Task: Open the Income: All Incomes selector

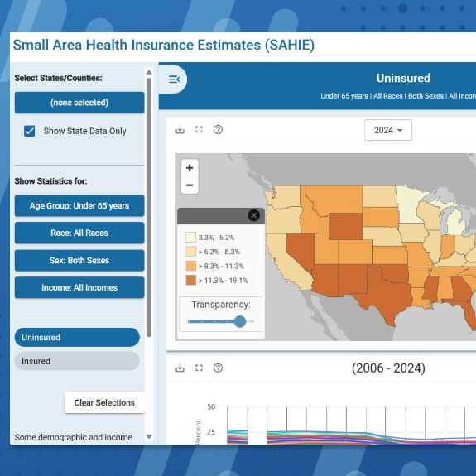Action: [79, 287]
